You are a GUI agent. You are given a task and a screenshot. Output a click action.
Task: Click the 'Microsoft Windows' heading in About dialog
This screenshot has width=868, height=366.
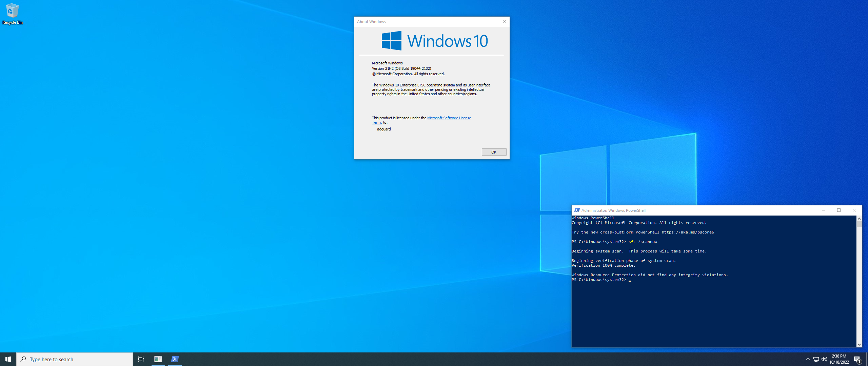387,63
